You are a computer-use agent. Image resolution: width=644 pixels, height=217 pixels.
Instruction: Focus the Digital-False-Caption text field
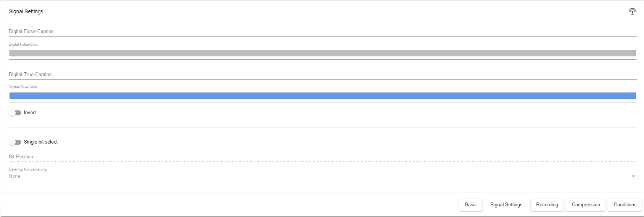point(322,32)
